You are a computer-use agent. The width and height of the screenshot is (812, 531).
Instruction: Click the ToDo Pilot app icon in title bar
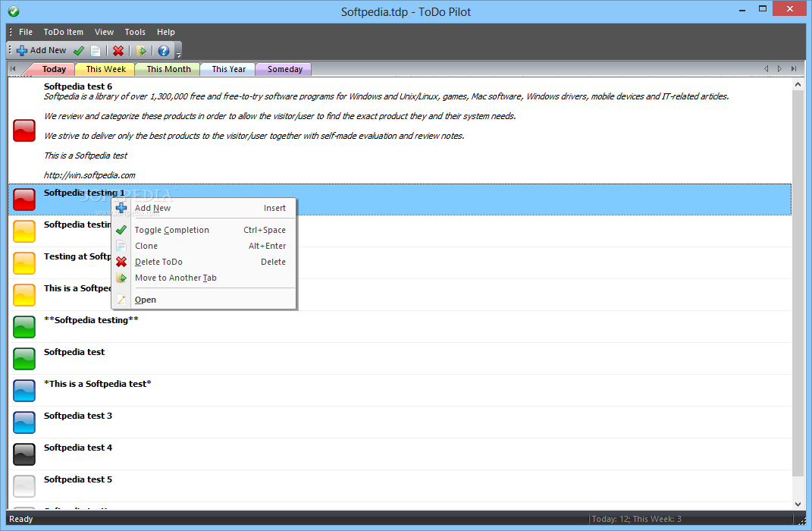coord(14,11)
